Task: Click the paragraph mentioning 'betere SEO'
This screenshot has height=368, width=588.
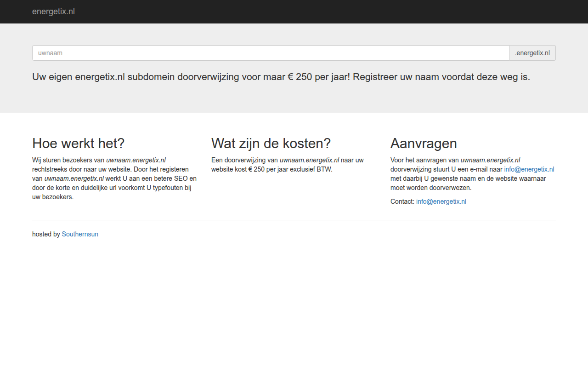Action: coord(114,178)
